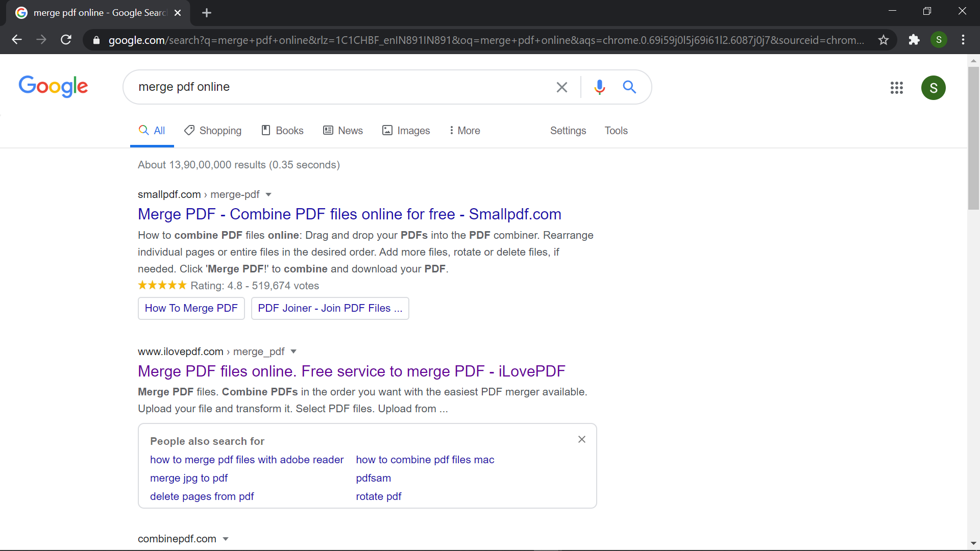Screen dimensions: 980x551
Task: Click the page vertical scrollbar thumb
Action: (x=973, y=138)
